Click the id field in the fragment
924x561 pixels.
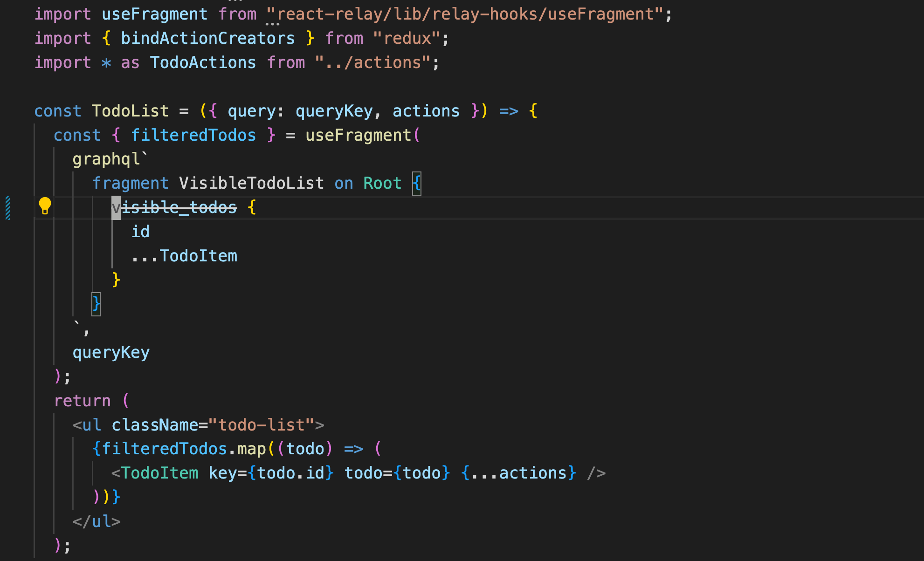click(140, 232)
